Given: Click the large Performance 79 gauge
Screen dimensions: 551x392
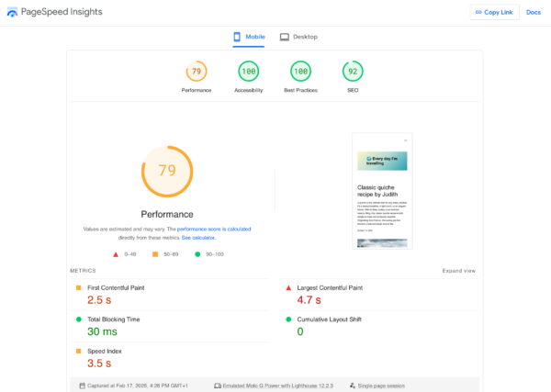Looking at the screenshot, I should (x=167, y=171).
